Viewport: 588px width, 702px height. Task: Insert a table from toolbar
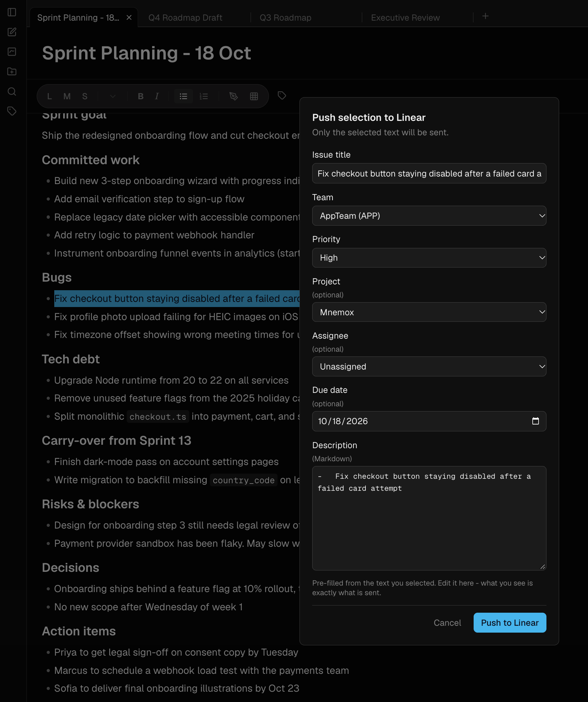(254, 97)
